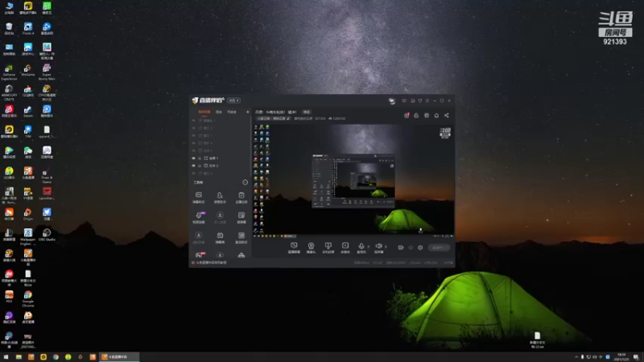Click the live preview thumbnail area

pos(353,179)
